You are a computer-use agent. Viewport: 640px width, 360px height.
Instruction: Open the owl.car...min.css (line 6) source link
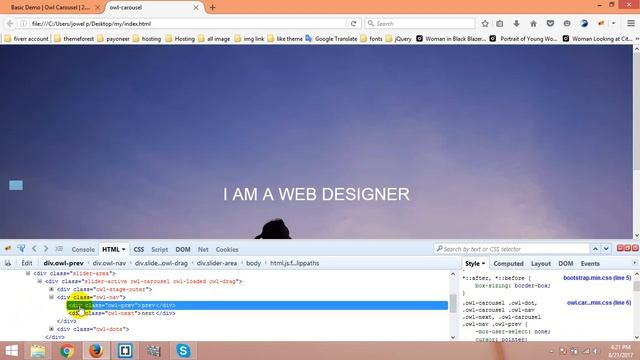[x=599, y=303]
